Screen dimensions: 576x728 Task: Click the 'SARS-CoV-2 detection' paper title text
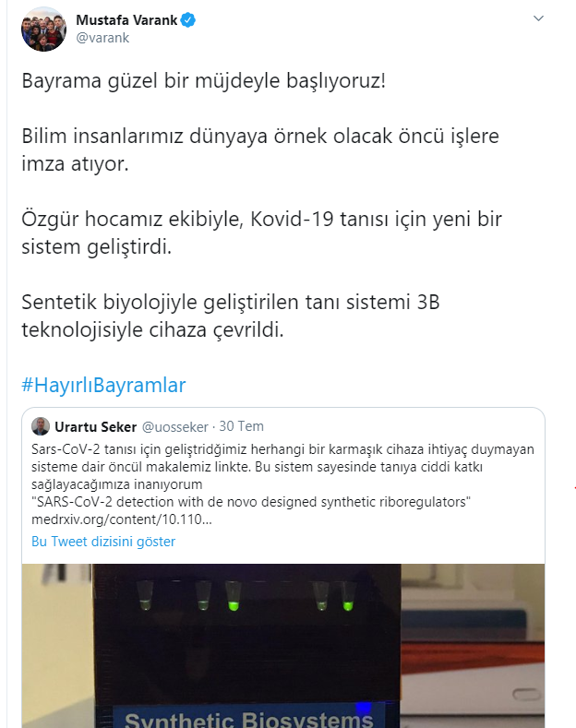click(251, 502)
